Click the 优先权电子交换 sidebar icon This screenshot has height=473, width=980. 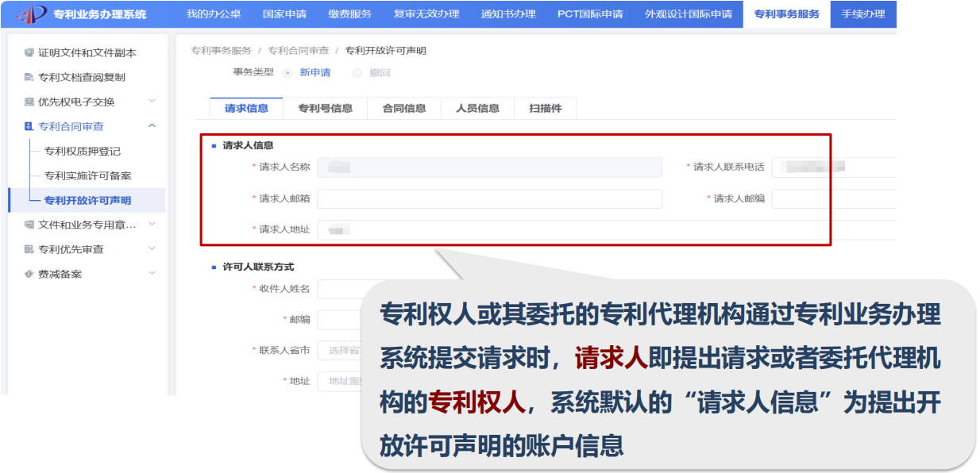coord(29,102)
